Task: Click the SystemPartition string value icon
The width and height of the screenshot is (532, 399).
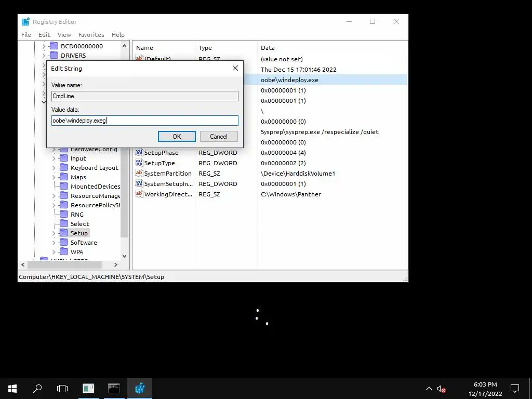Action: (x=139, y=173)
